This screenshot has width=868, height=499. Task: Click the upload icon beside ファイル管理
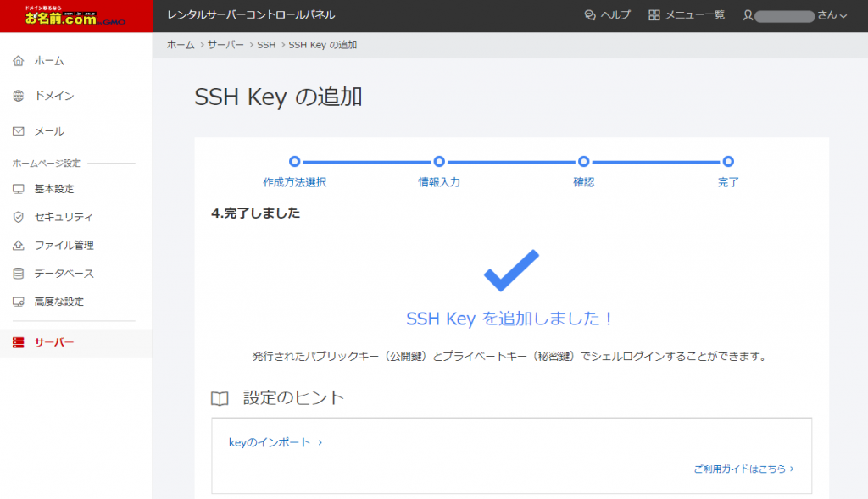pyautogui.click(x=19, y=246)
